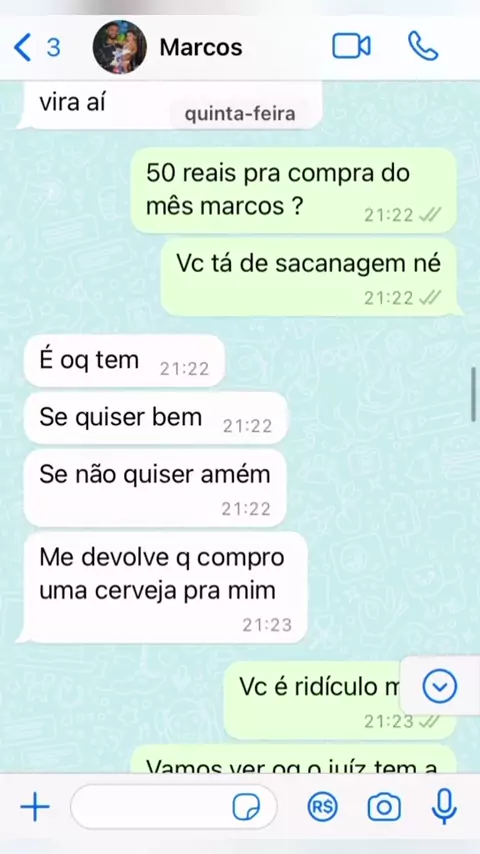Image resolution: width=480 pixels, height=854 pixels.
Task: Tap the 'Vc tá de sacanagem né' message
Action: tap(309, 277)
